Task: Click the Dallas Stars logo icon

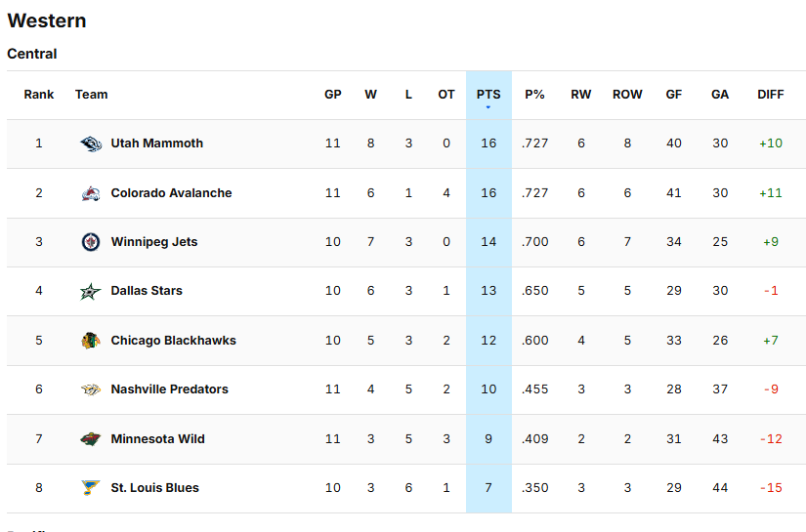Action: click(x=91, y=291)
